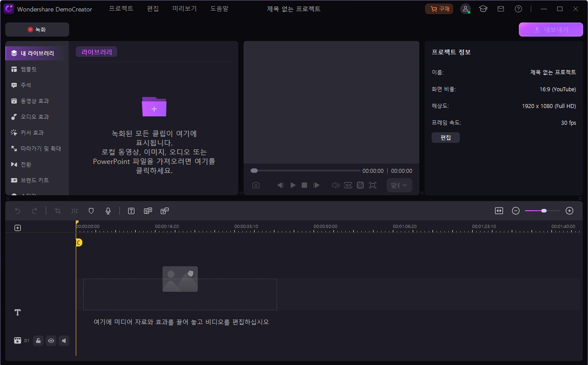
Task: Click the text track T icon
Action: tap(18, 313)
